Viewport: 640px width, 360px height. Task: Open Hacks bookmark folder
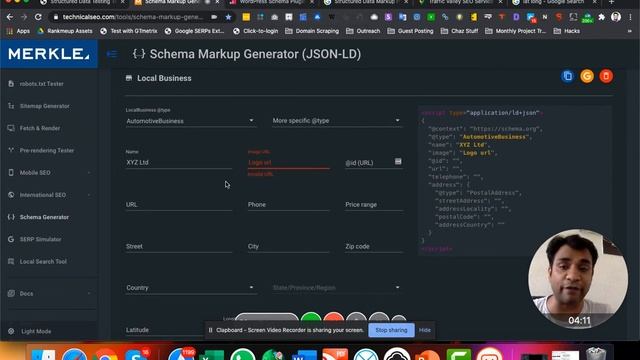[x=567, y=31]
